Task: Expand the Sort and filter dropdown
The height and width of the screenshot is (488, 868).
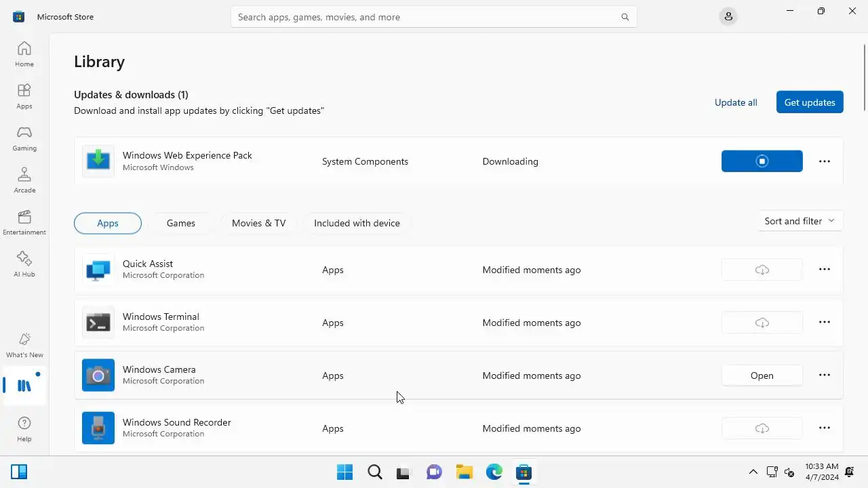Action: click(800, 221)
